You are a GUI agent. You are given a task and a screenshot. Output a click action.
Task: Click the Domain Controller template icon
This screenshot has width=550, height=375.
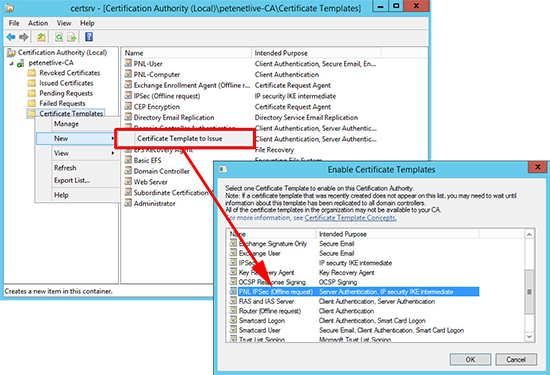click(128, 171)
